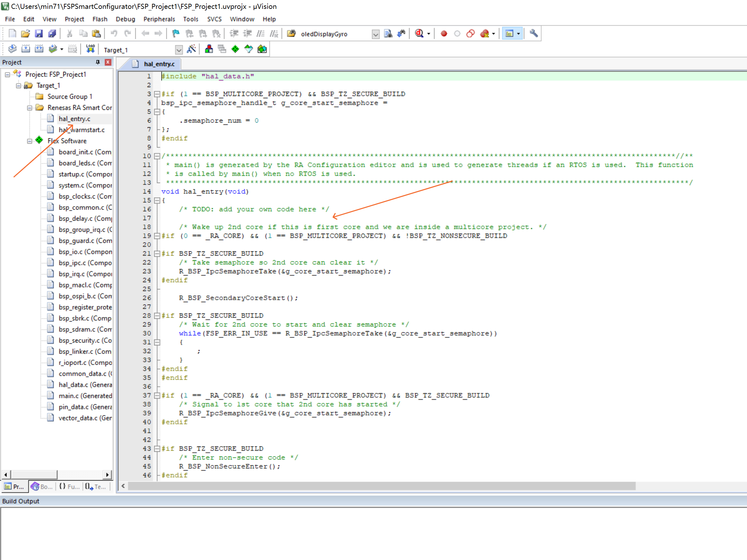This screenshot has width=747, height=560.
Task: Start the debug session magnifier icon
Action: [419, 34]
